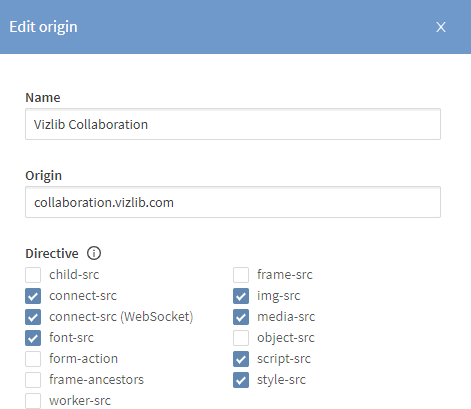Untick the script-src checkbox
The height and width of the screenshot is (409, 471).
241,359
